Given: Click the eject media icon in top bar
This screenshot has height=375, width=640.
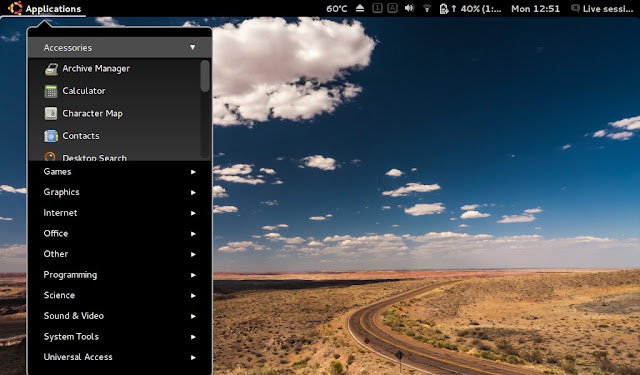Looking at the screenshot, I should (x=360, y=8).
